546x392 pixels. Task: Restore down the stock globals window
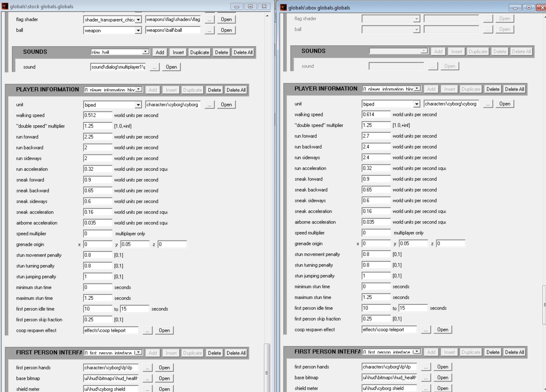point(250,6)
